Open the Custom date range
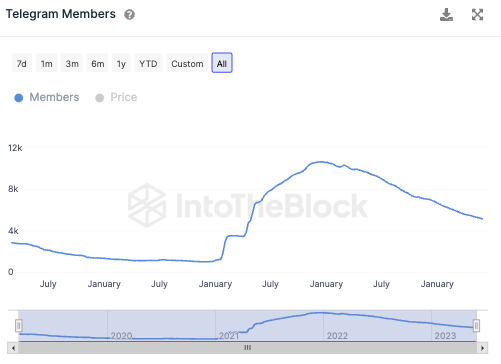The height and width of the screenshot is (364, 501). [x=187, y=63]
